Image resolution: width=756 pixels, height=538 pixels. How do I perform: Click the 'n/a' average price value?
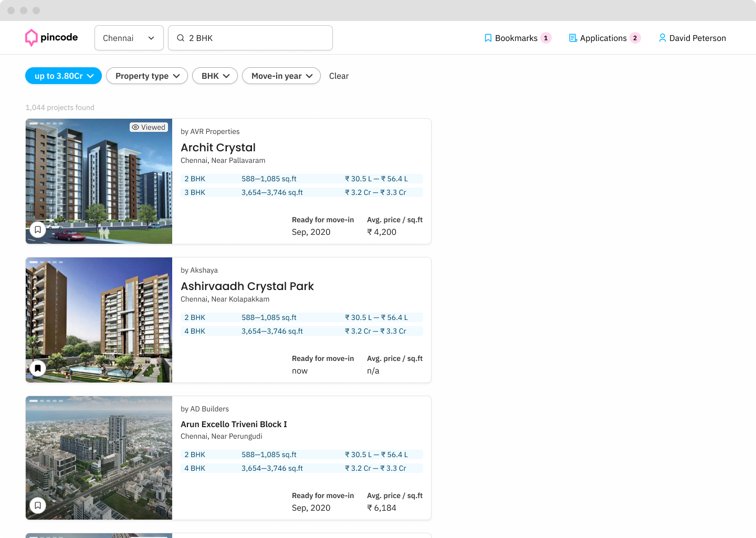coord(373,370)
